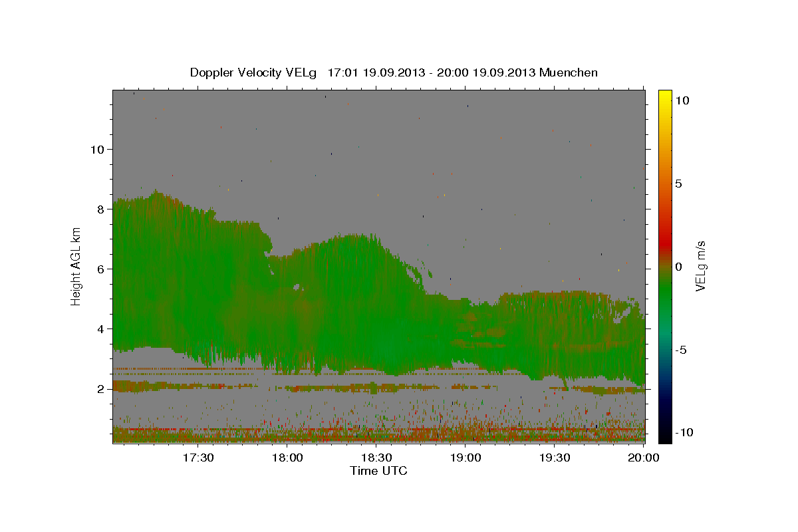Click the 19:00 time tick label

(x=465, y=458)
